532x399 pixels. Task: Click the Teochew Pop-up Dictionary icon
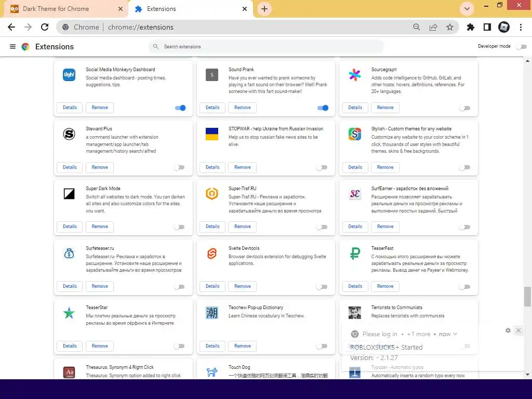click(x=212, y=313)
